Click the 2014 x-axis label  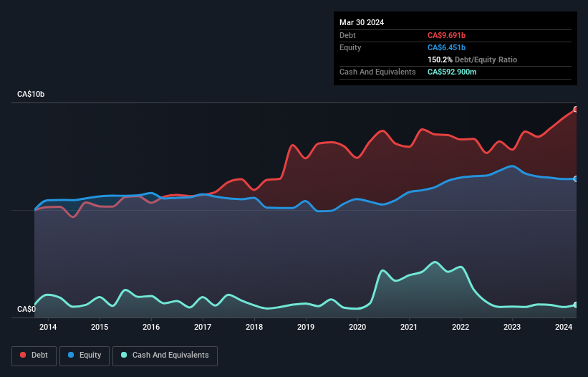pyautogui.click(x=48, y=327)
